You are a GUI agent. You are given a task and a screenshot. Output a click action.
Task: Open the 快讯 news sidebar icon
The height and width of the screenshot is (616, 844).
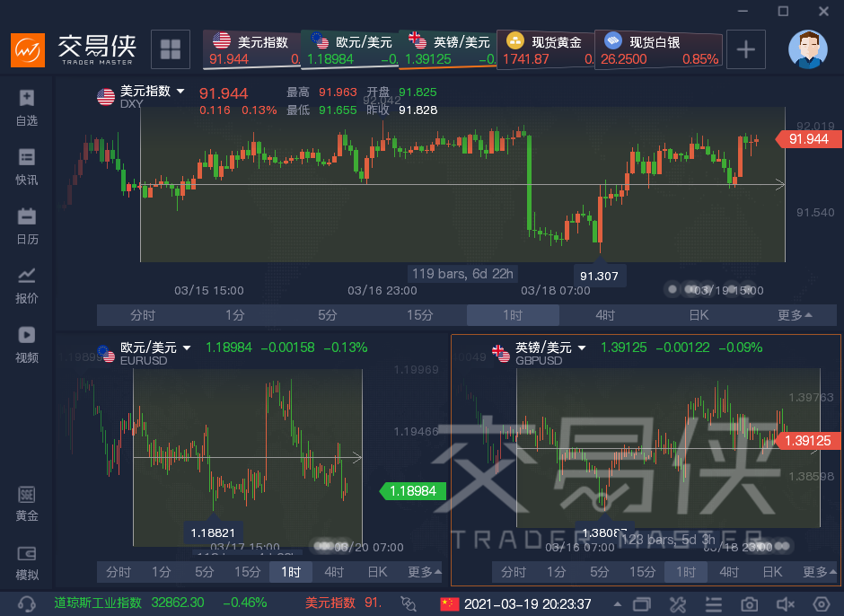pos(26,167)
